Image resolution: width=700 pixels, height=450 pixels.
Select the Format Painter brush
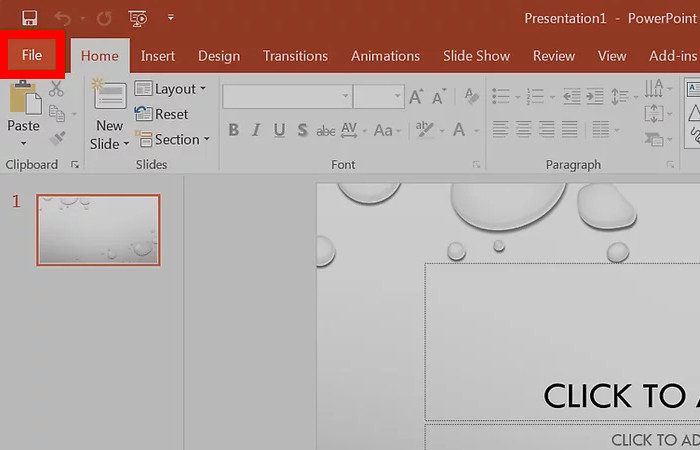57,138
